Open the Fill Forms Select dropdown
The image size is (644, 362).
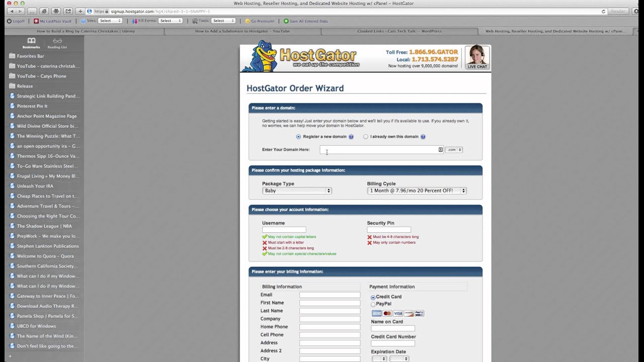pyautogui.click(x=171, y=21)
